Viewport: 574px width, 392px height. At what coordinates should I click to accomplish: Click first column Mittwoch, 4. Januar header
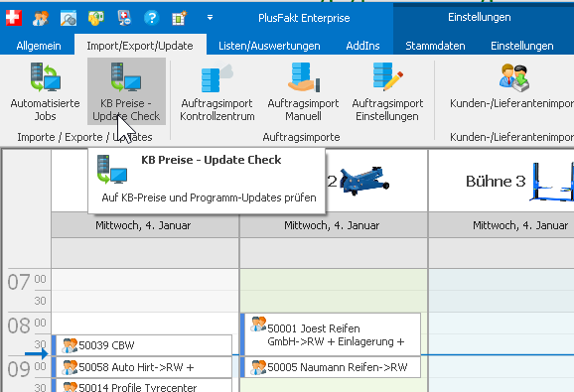[x=145, y=225]
